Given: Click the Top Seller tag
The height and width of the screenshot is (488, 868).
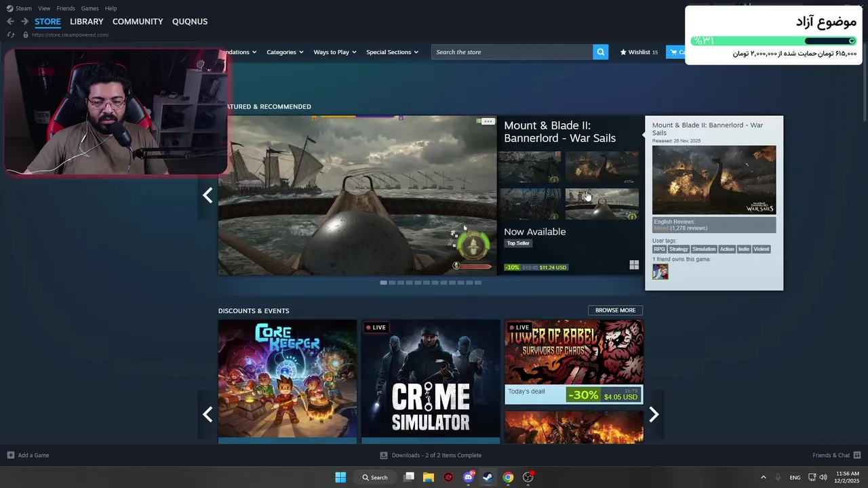Looking at the screenshot, I should tap(518, 243).
